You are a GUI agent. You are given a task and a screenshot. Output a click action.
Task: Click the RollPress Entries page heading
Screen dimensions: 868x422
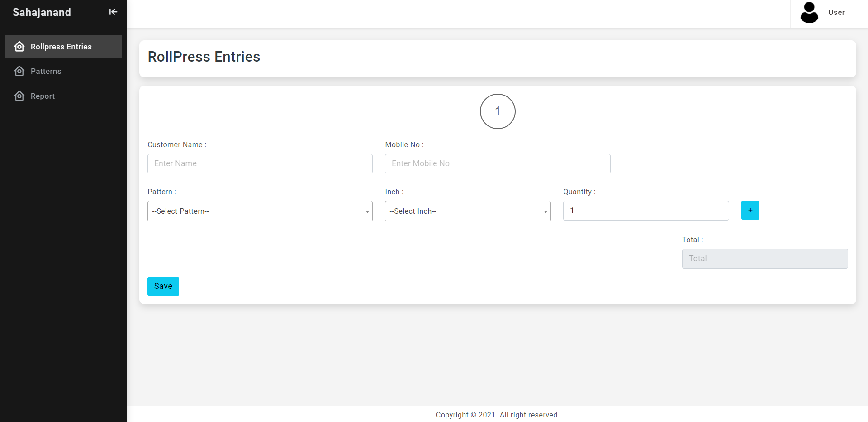pos(204,57)
